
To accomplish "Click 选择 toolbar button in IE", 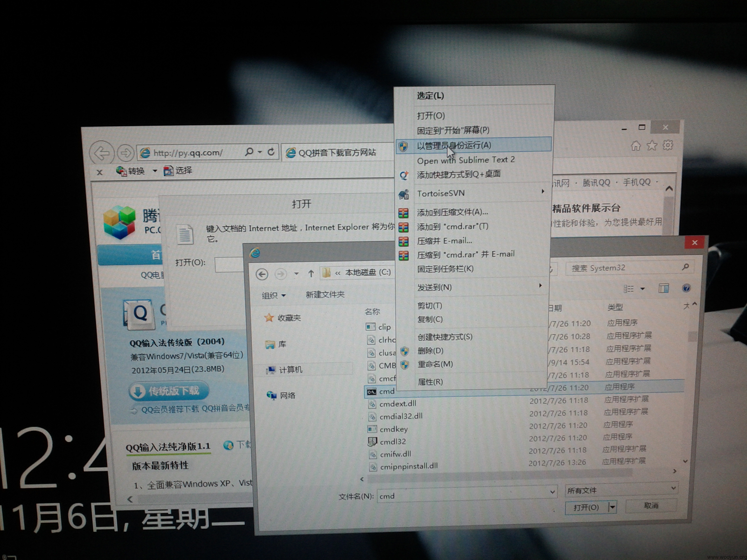I will coord(178,170).
